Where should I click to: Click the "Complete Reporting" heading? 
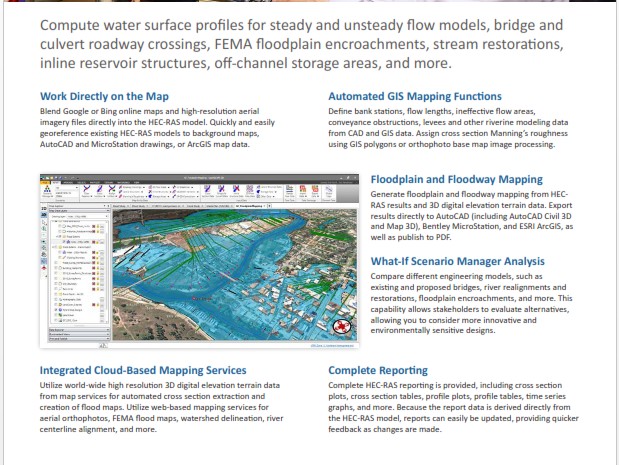pyautogui.click(x=378, y=370)
